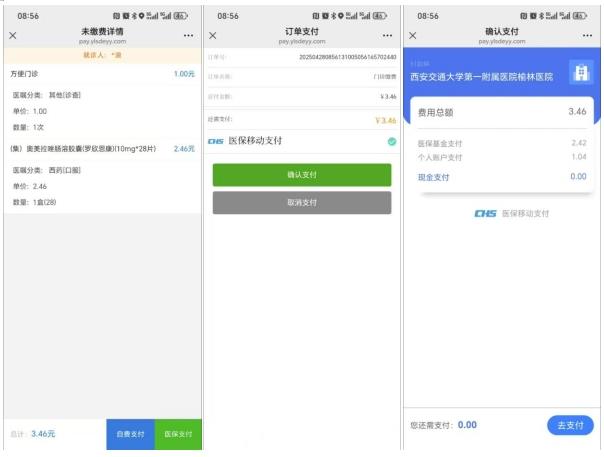
Task: Tap the 就诊人 patient banner
Action: coord(101,55)
